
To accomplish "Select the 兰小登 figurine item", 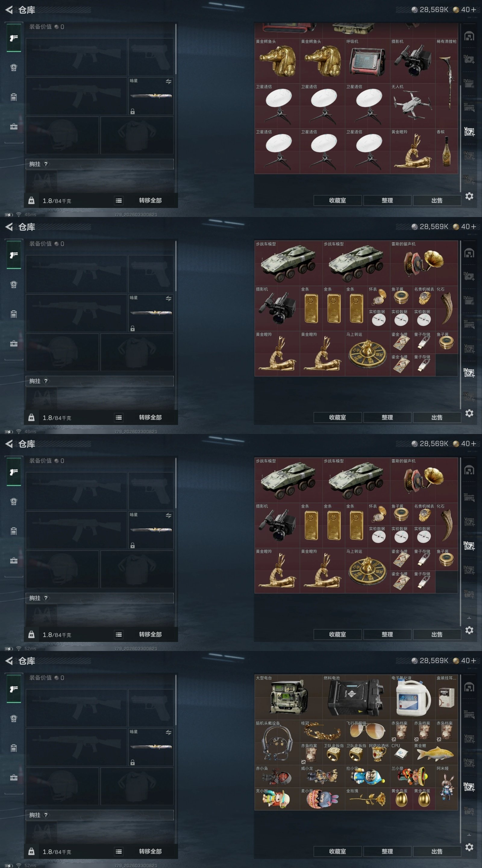I will click(413, 776).
